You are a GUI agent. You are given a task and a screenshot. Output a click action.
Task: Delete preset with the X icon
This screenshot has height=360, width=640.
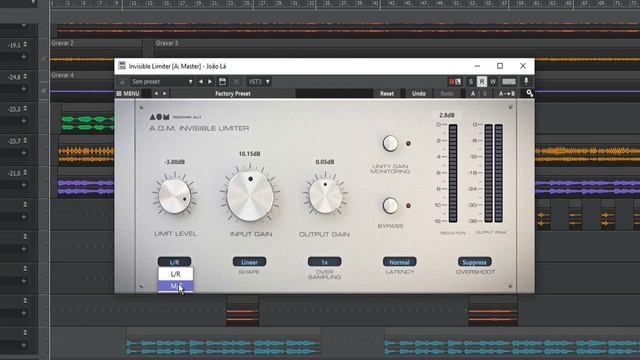(x=236, y=82)
